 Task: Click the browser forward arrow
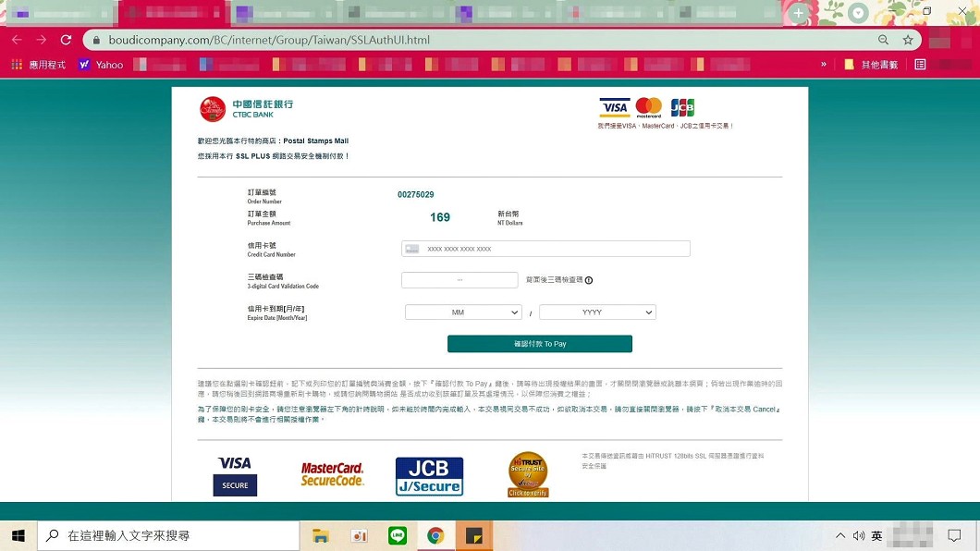[x=42, y=40]
